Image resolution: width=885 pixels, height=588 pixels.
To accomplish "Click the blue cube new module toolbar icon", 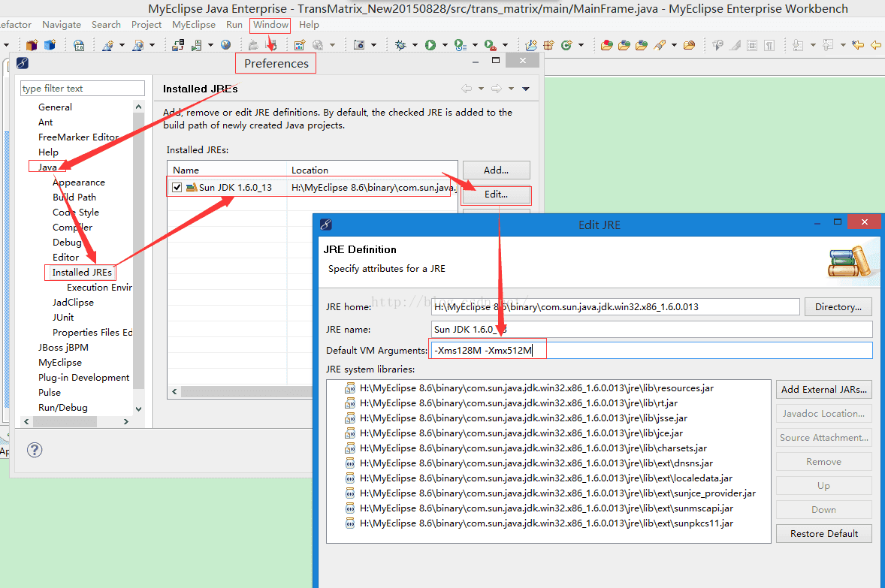I will pos(50,45).
